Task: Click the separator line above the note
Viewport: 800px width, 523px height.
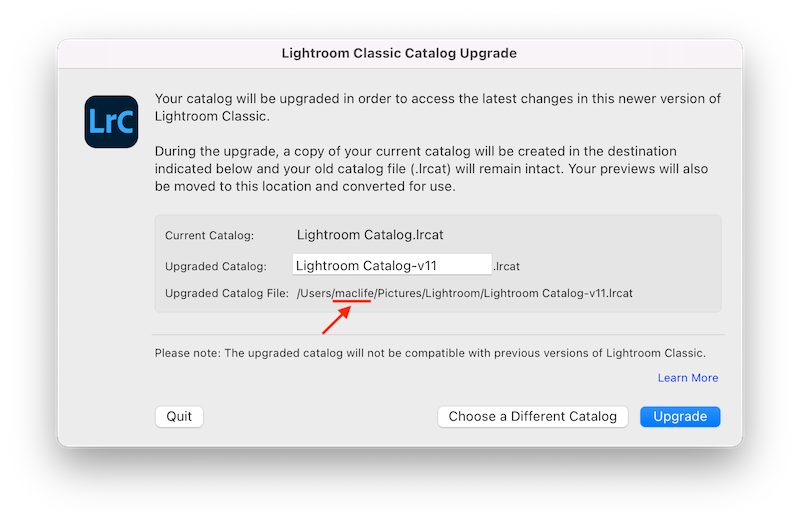Action: 437,334
